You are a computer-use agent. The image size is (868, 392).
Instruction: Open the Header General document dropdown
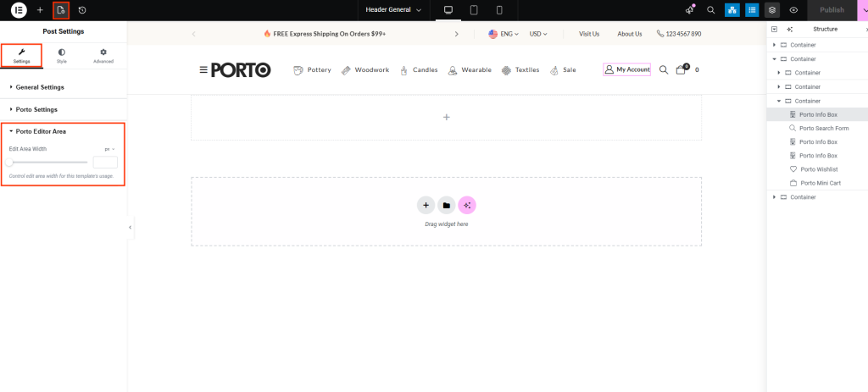[393, 10]
